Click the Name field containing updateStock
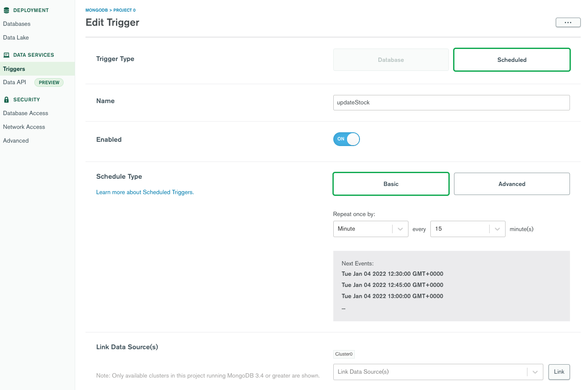The image size is (588, 390). pos(451,103)
